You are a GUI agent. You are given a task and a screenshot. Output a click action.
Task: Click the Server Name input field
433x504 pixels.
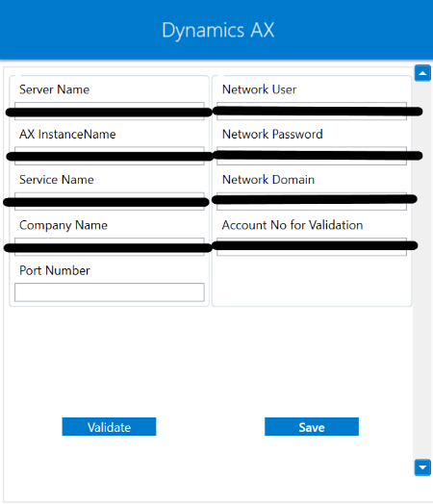tap(110, 112)
